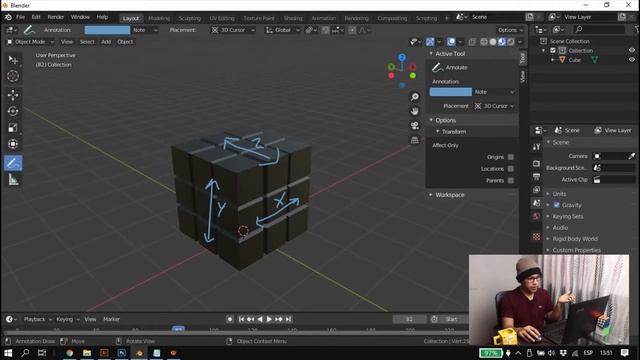
Task: Select the Move tool
Action: tap(13, 95)
